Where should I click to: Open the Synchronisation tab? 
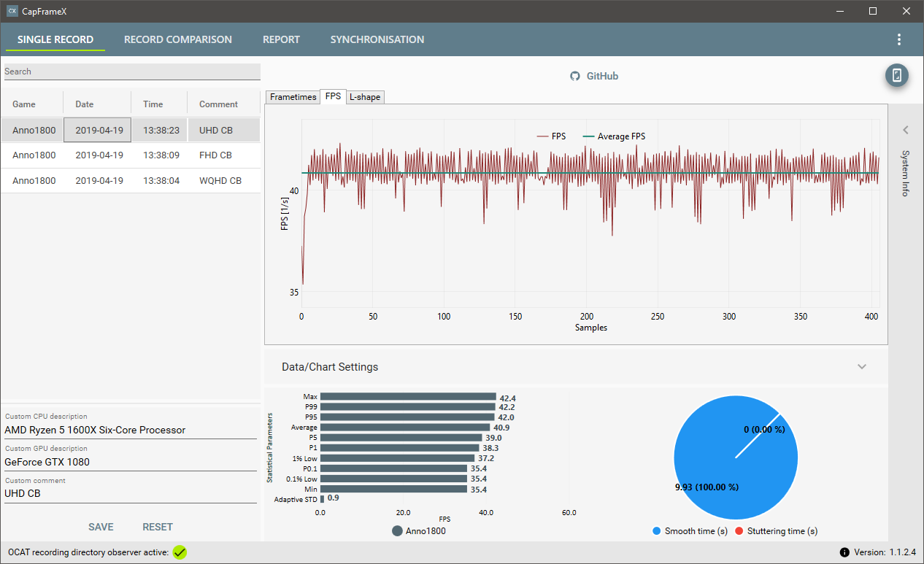pyautogui.click(x=377, y=39)
